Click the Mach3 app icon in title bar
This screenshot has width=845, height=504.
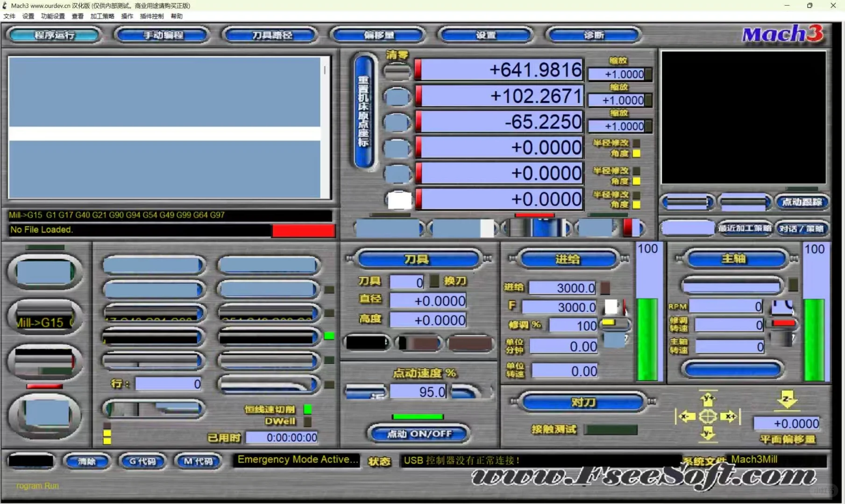point(5,6)
